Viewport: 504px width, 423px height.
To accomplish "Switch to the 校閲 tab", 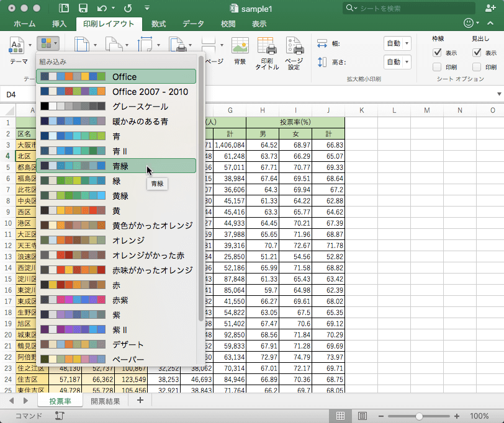I will coord(228,24).
